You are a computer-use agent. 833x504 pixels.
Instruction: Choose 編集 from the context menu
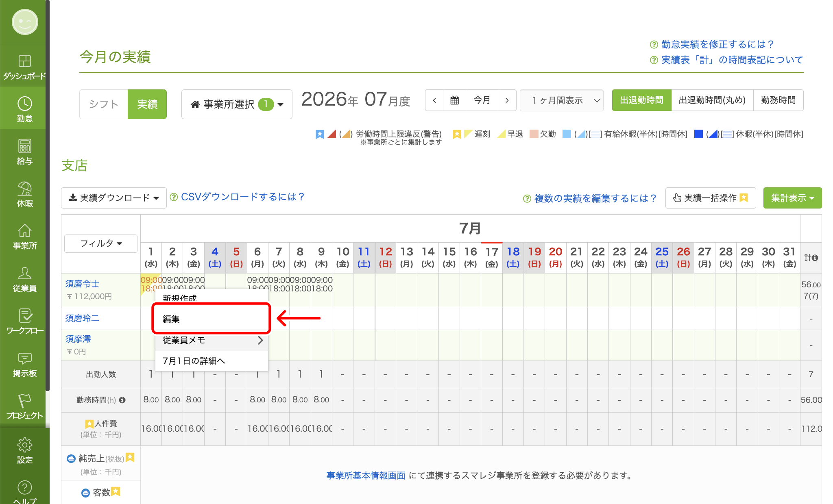point(212,319)
